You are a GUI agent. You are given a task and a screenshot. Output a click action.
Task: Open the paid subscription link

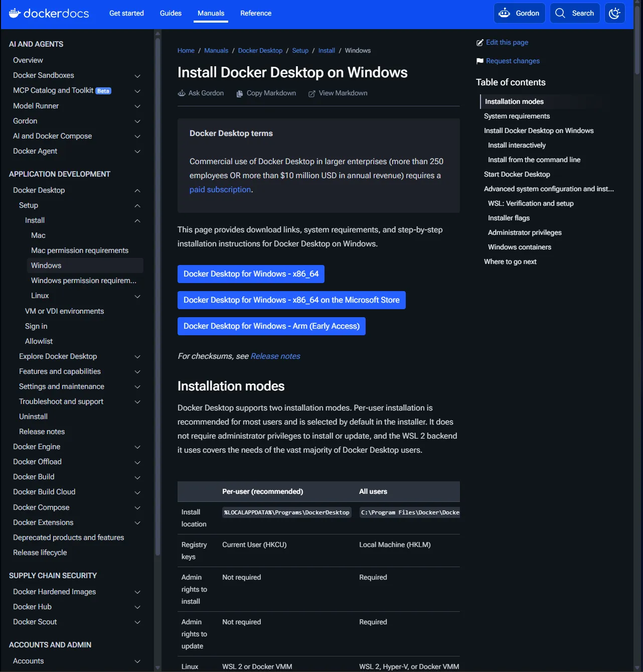pyautogui.click(x=220, y=190)
